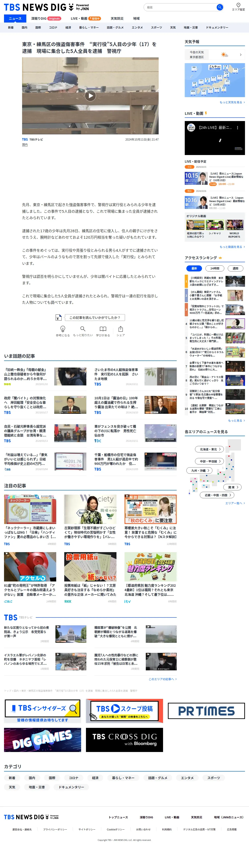This screenshot has height=868, width=249.
Task: Open 北海道・東北 area news
Action: pos(210,449)
